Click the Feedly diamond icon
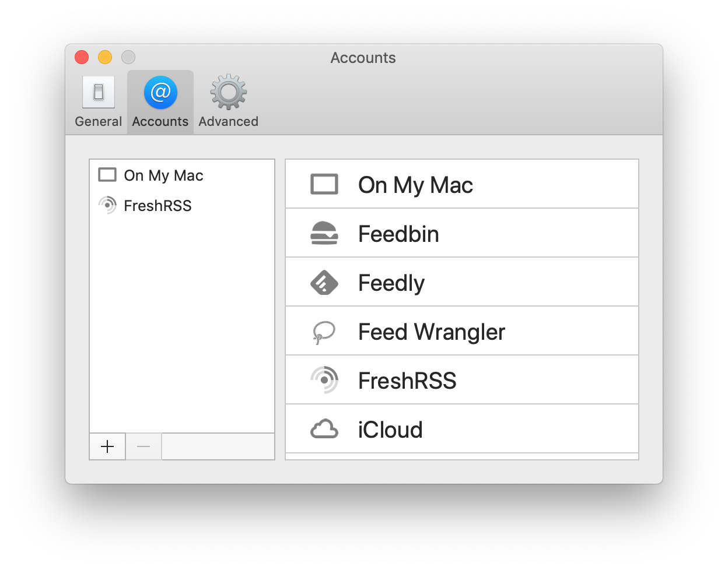 click(324, 283)
